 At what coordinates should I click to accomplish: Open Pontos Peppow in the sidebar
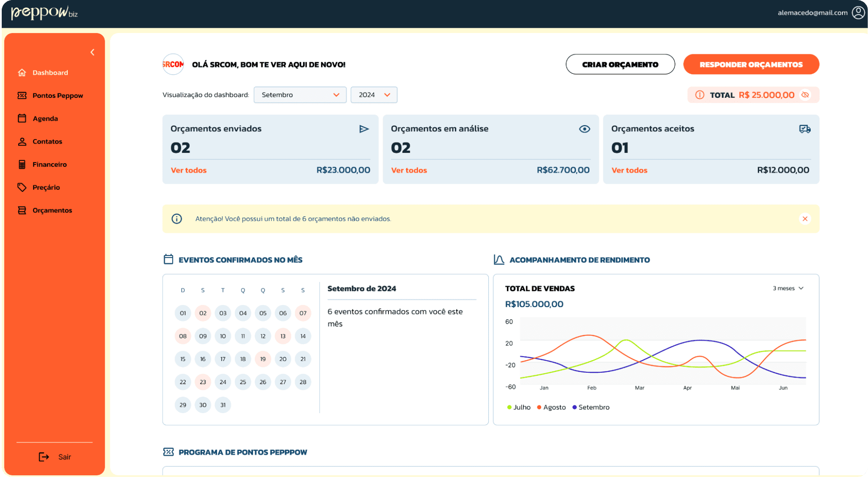pos(57,96)
